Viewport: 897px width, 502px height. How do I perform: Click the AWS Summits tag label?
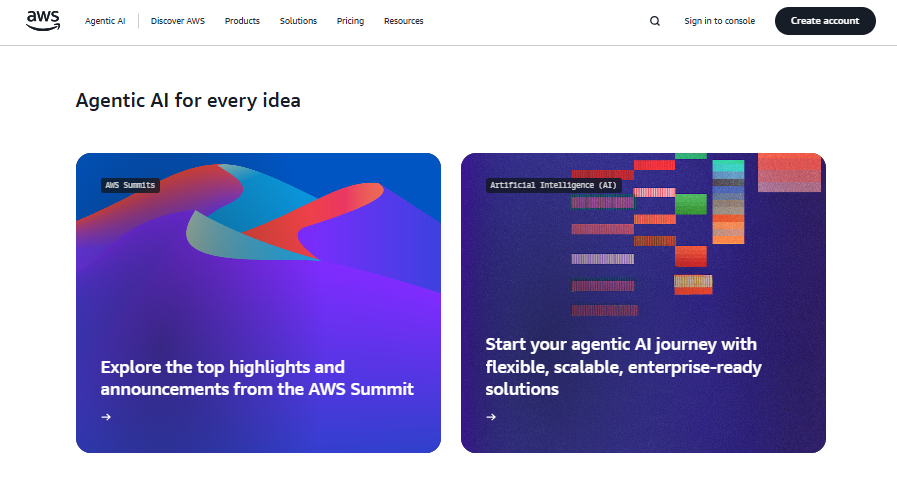click(131, 185)
